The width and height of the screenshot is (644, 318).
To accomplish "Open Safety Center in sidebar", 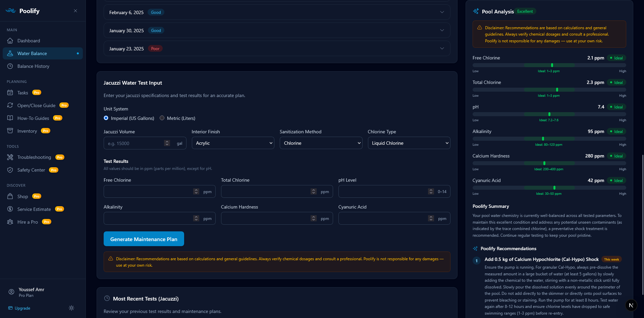I will (43, 170).
